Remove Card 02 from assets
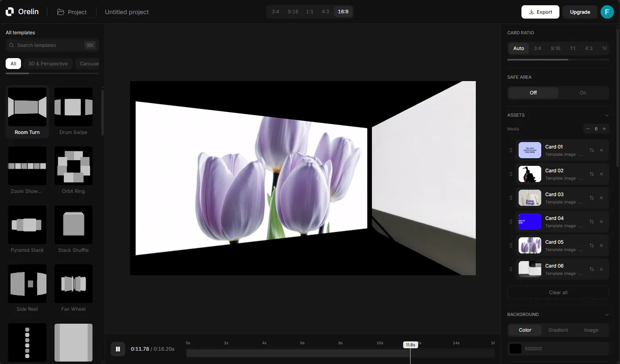The image size is (620, 364). click(x=601, y=174)
